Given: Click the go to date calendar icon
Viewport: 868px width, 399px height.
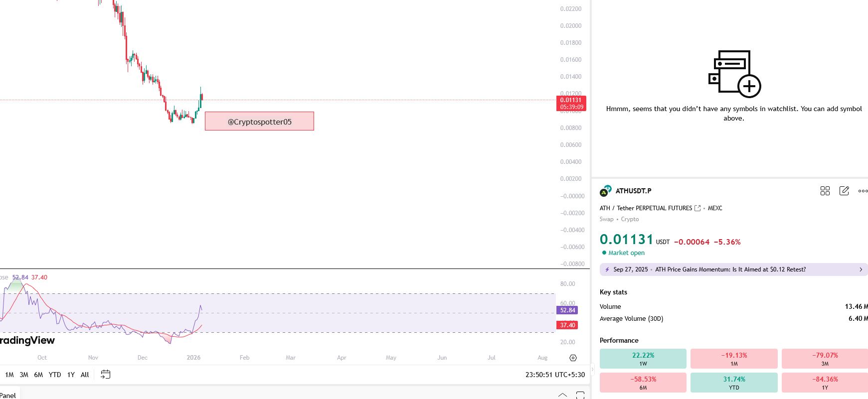Looking at the screenshot, I should 105,375.
